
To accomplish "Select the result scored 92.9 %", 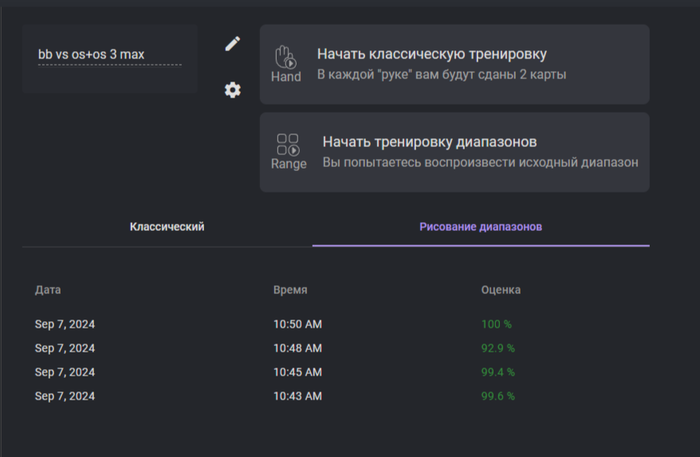I will tap(498, 348).
